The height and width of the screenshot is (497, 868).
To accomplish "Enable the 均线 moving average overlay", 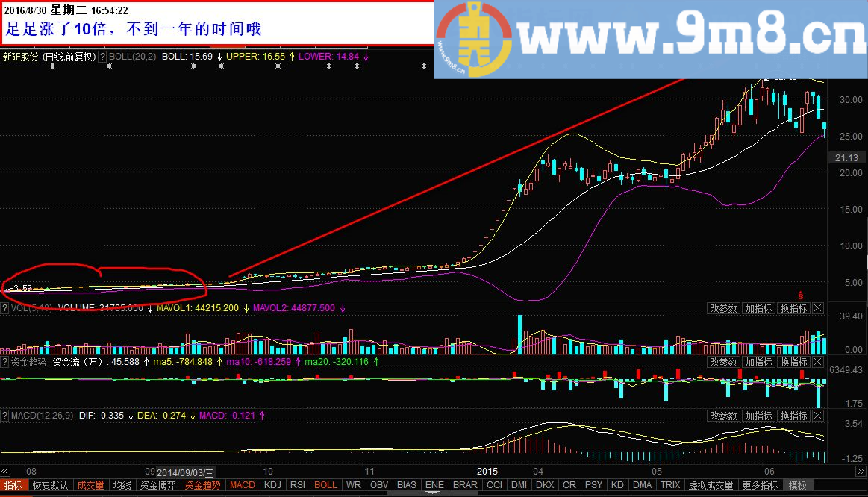I will point(121,485).
